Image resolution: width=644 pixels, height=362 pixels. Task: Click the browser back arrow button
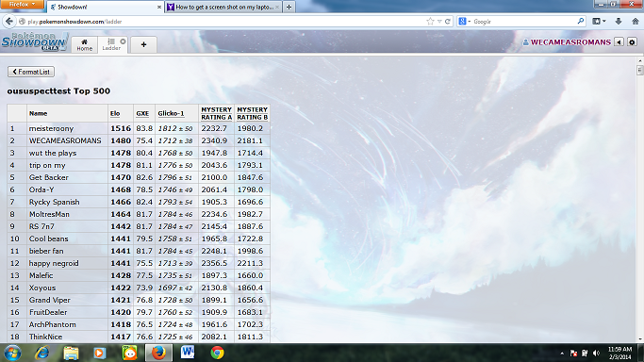tap(9, 22)
